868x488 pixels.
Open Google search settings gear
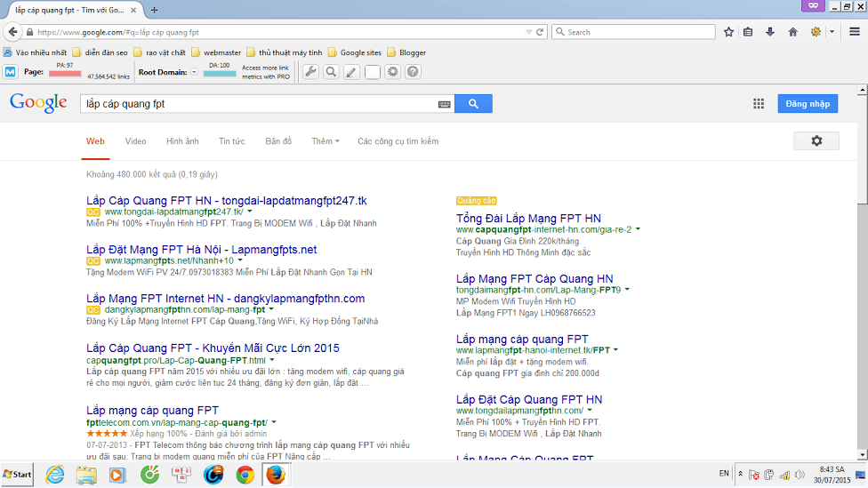(816, 141)
